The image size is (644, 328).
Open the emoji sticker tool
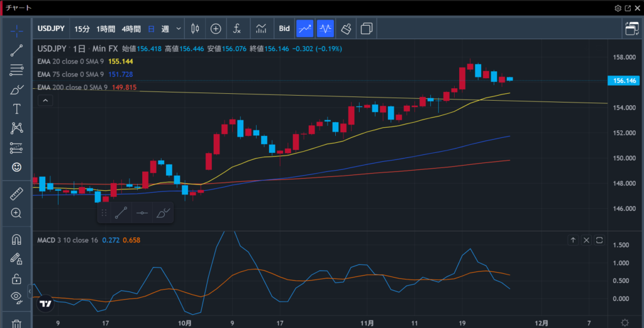[16, 167]
